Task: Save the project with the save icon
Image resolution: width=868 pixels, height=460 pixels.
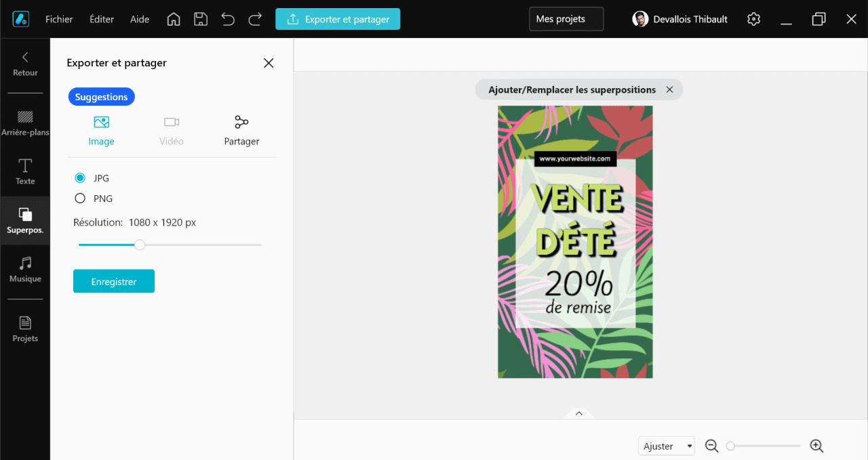Action: (x=201, y=19)
